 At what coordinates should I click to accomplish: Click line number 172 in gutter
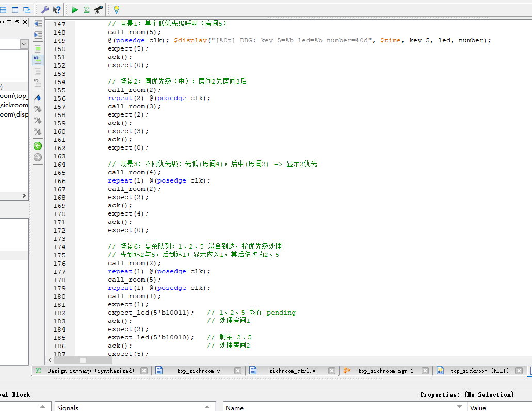click(x=59, y=231)
